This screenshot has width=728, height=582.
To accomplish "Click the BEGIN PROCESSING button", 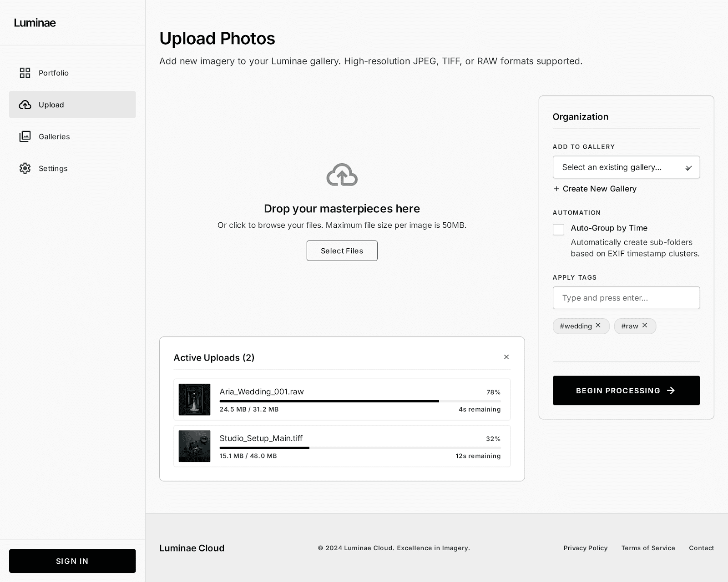I will point(626,391).
